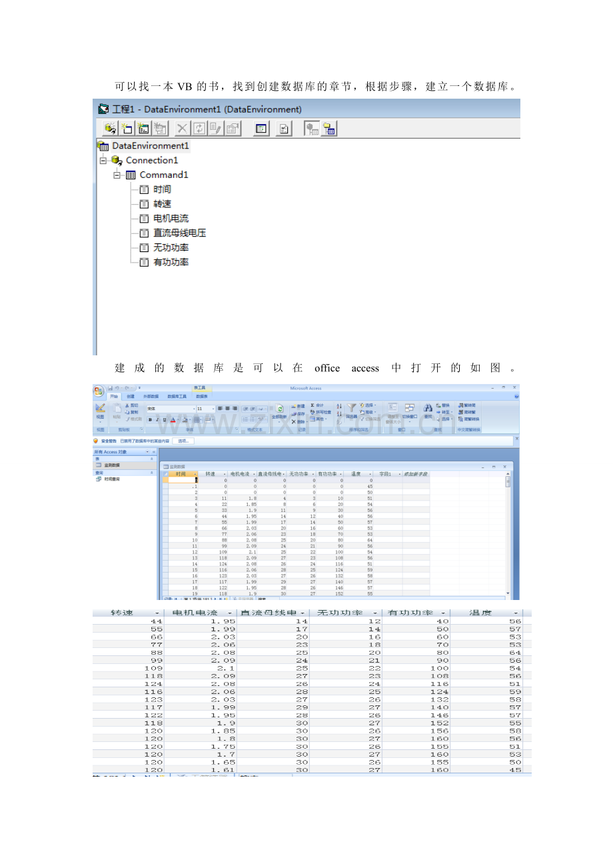Click the Find (查找) binoculars icon
Viewport: 613px width, 868px height.
coord(428,408)
